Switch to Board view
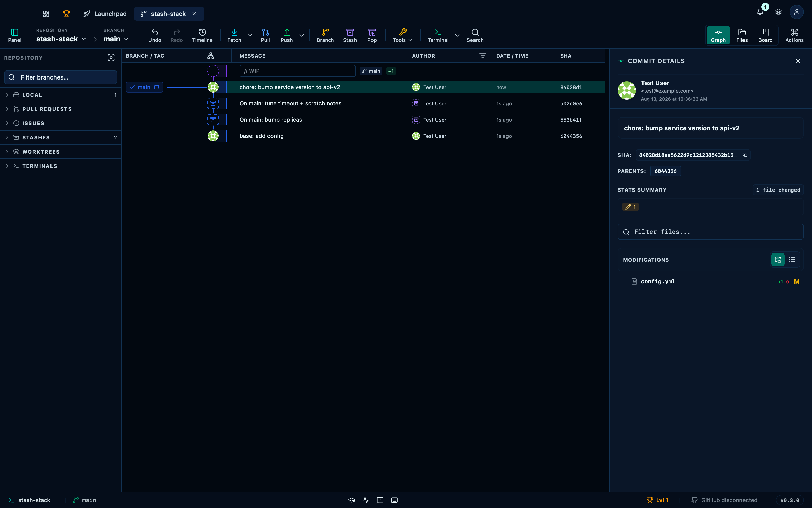812x508 pixels. click(765, 35)
